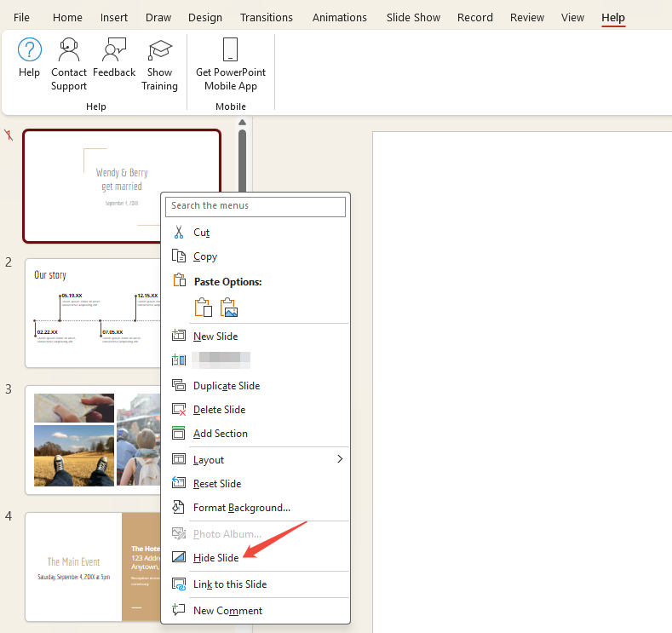Click Get PowerPoint Mobile App icon
672x633 pixels.
pos(230,49)
